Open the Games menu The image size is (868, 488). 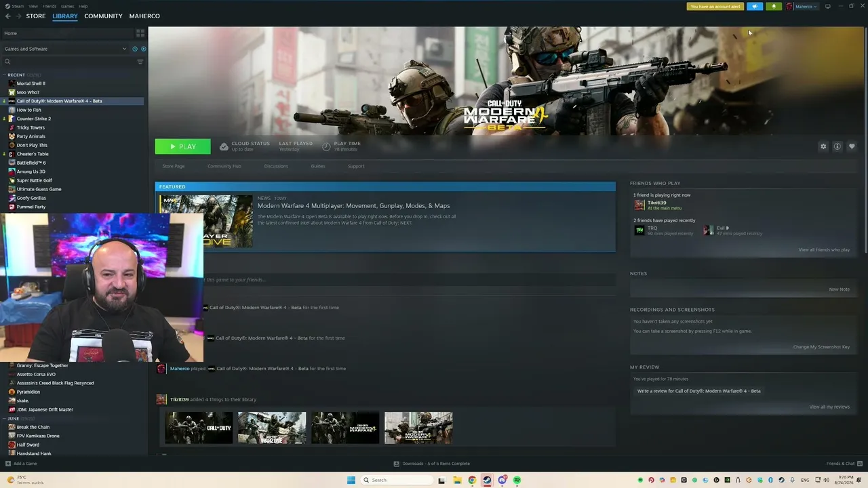tap(68, 6)
